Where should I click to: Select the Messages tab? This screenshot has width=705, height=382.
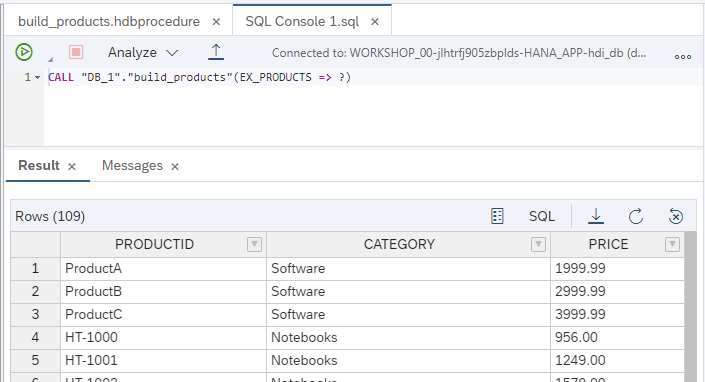[132, 165]
